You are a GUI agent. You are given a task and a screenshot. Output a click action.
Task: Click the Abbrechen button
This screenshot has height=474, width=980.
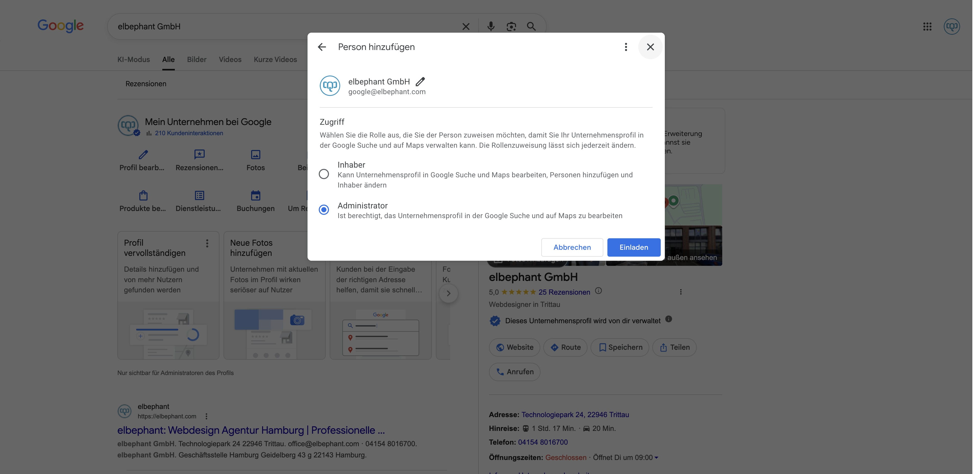(x=572, y=247)
